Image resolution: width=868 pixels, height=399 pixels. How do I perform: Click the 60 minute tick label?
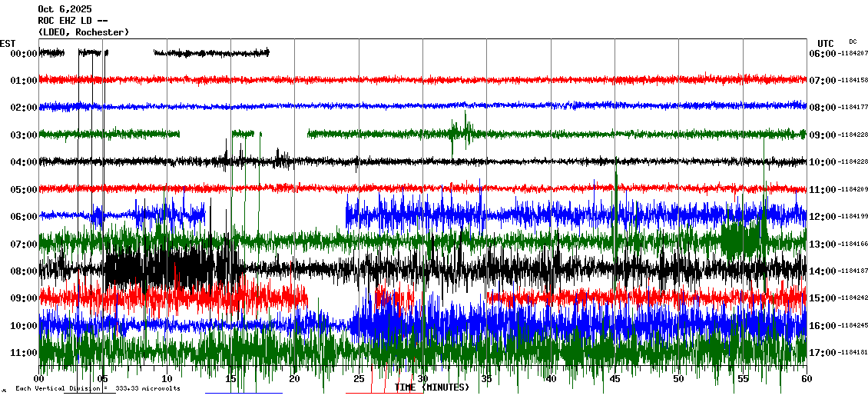806,379
